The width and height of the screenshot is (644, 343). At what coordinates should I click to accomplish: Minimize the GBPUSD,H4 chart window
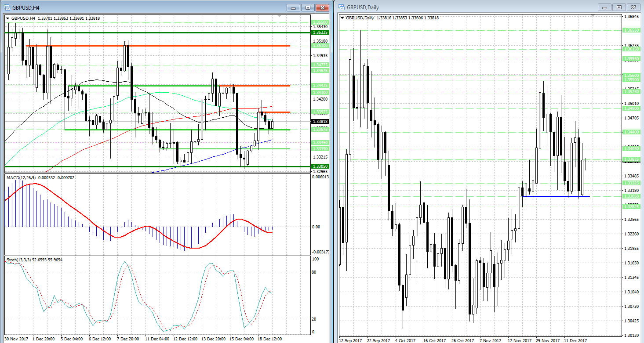click(x=294, y=7)
